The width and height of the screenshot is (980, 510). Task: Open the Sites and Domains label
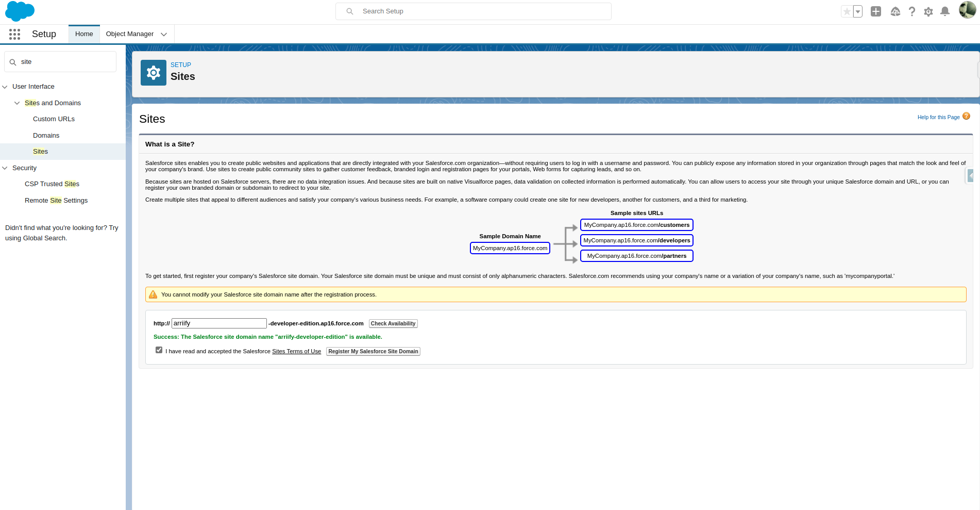point(53,103)
